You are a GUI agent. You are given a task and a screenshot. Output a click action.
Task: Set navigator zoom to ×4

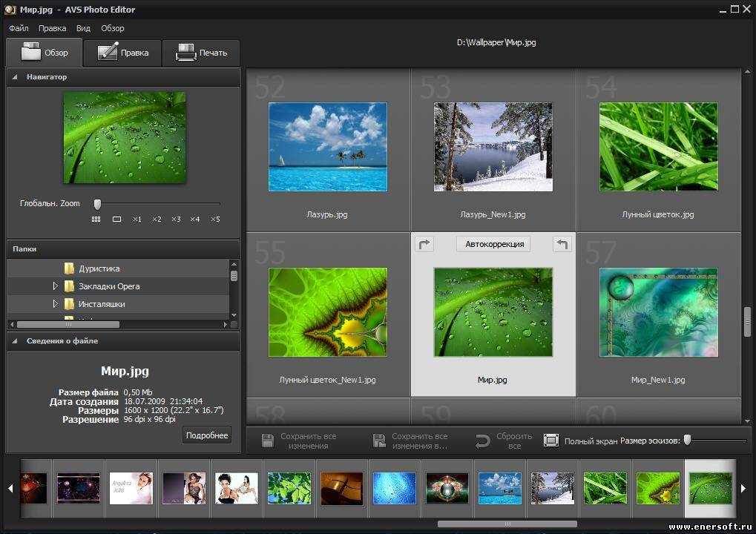coord(195,220)
